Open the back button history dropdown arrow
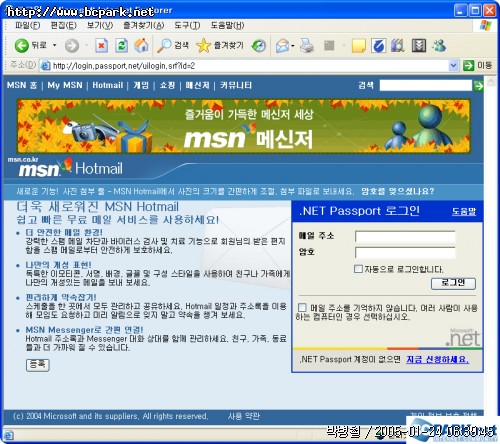The width and height of the screenshot is (500, 444). pos(55,45)
